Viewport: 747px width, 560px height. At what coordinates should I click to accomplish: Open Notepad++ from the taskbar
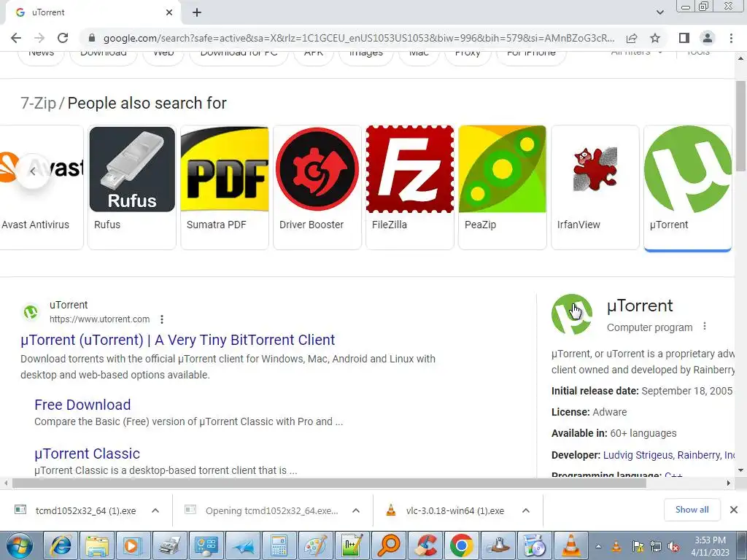tap(351, 545)
